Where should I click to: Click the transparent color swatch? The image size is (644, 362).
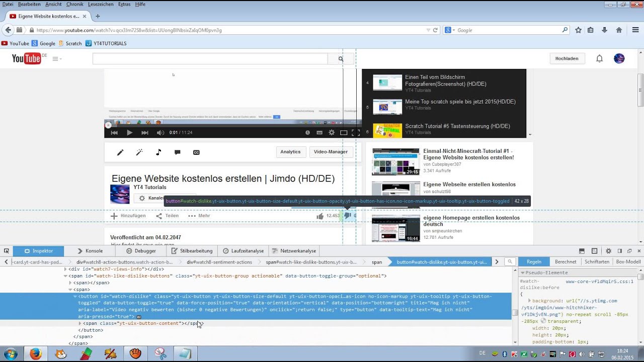pyautogui.click(x=543, y=321)
